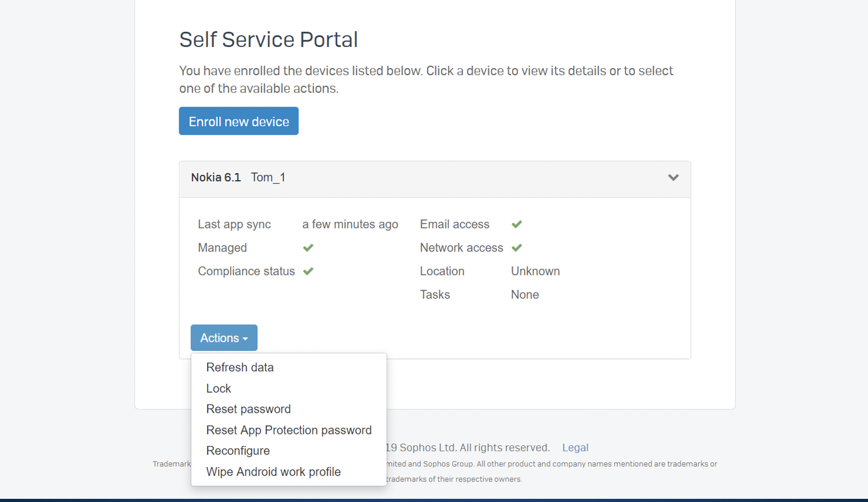Click the Compliance status green checkmark

tap(308, 271)
